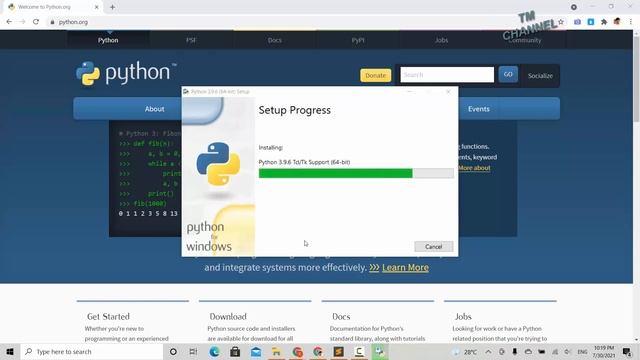Open the camera extension icon

click(x=577, y=22)
